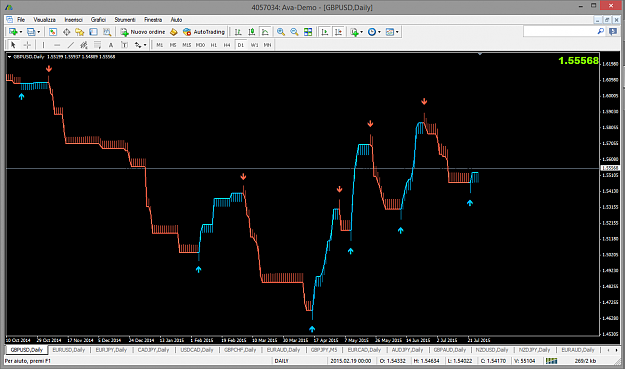Viewport: 625px width, 369px height.
Task: Choose the vertical line tool
Action: [43, 45]
